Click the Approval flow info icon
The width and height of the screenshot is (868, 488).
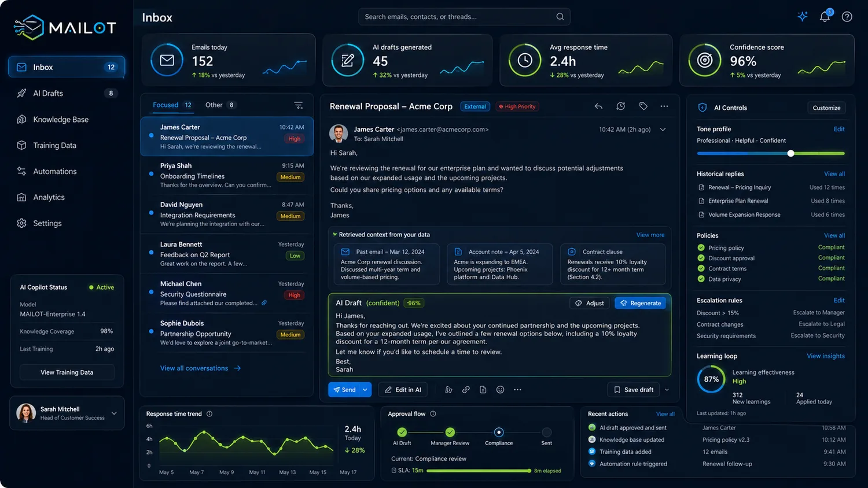click(433, 414)
